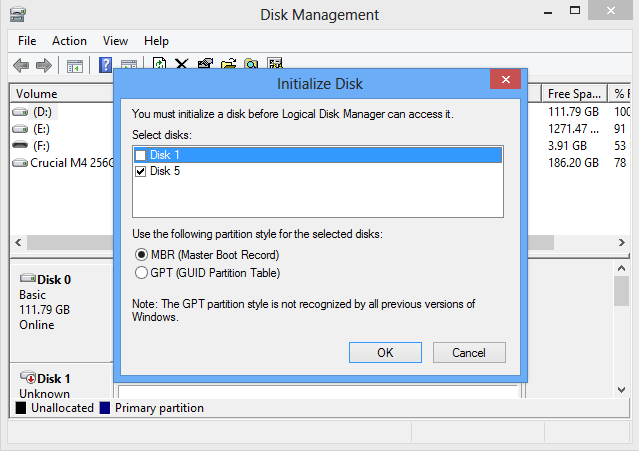The height and width of the screenshot is (451, 639).
Task: Click the Disk 1 unknown disk icon
Action: pyautogui.click(x=26, y=379)
